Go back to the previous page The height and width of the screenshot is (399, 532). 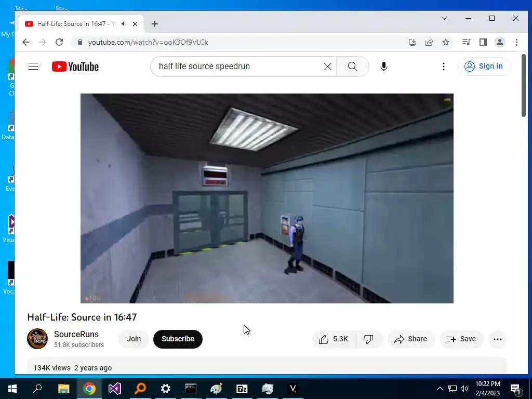26,42
